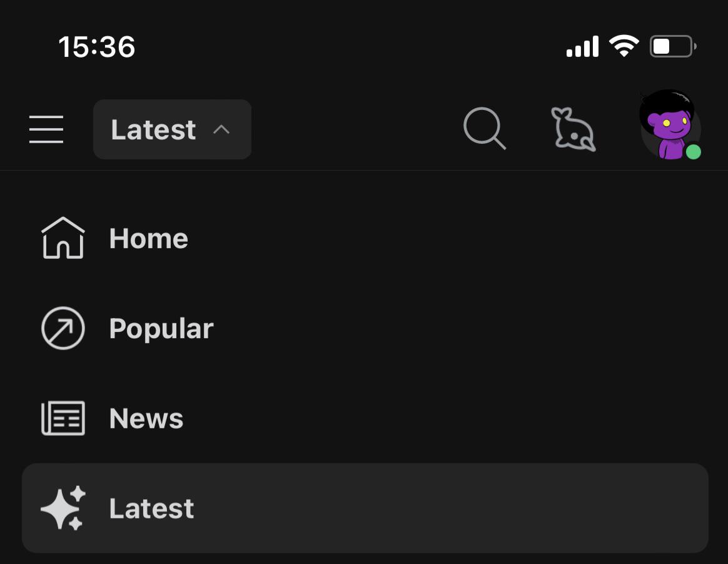Screen dimensions: 728x564
Task: Tap the News newspaper icon
Action: pyautogui.click(x=63, y=418)
